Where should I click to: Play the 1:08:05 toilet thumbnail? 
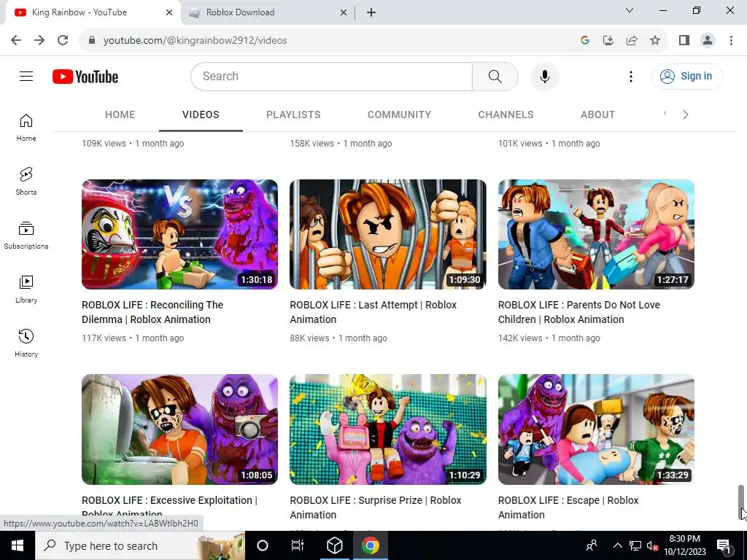pyautogui.click(x=179, y=429)
